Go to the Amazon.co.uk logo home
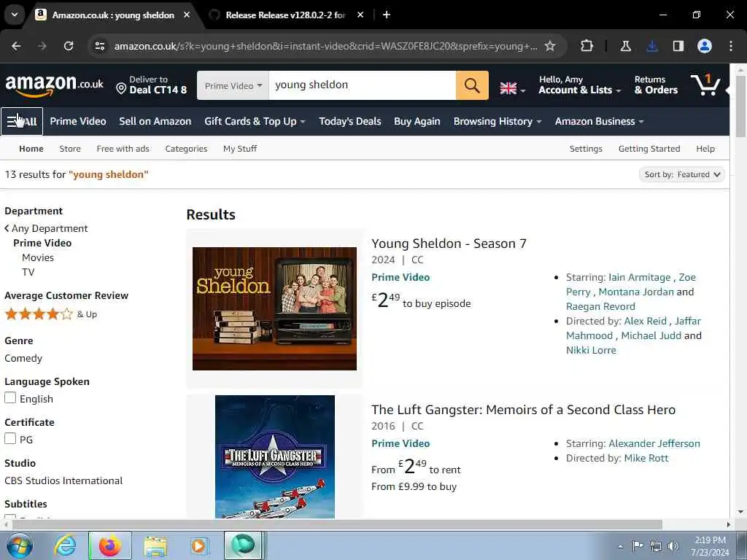Image resolution: width=747 pixels, height=560 pixels. [54, 85]
